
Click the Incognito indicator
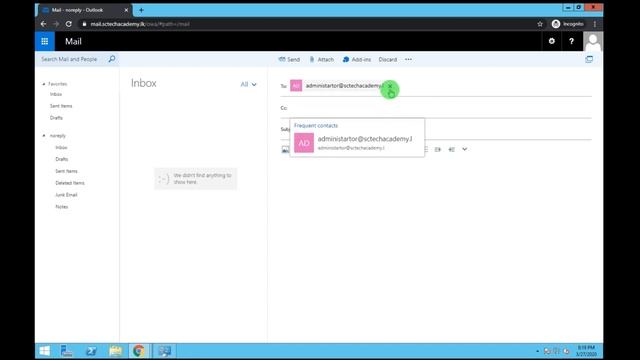click(568, 24)
